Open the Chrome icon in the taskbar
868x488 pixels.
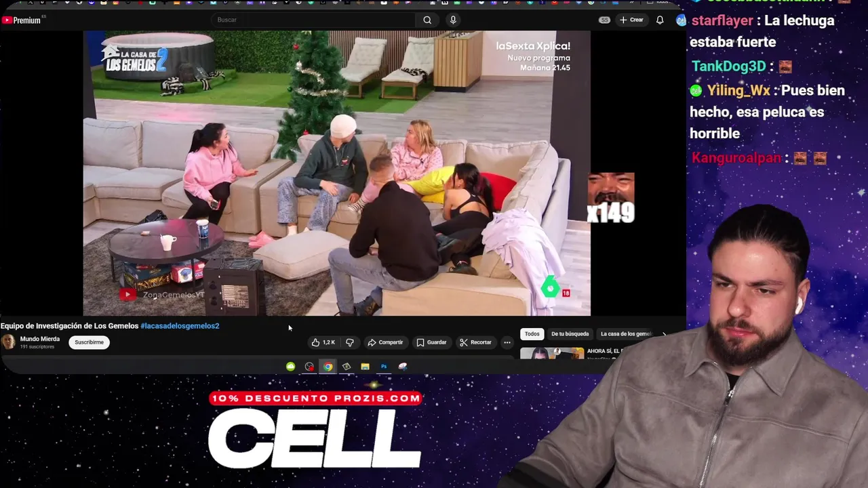click(328, 367)
